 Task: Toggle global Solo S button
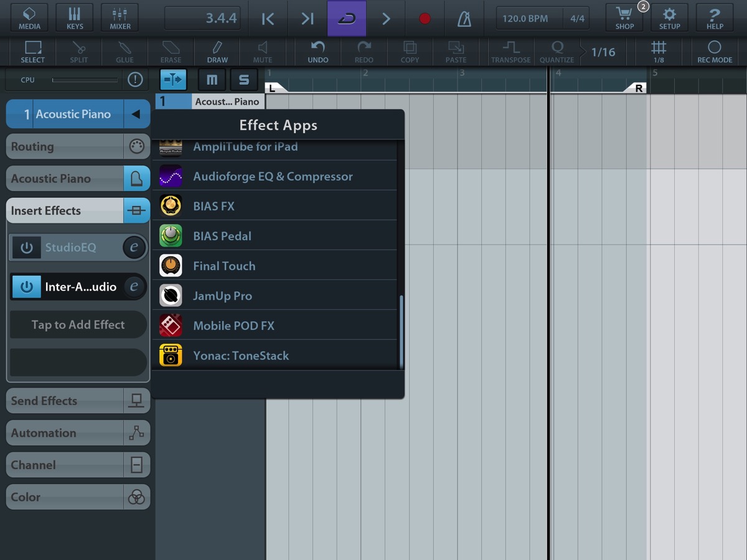click(244, 80)
